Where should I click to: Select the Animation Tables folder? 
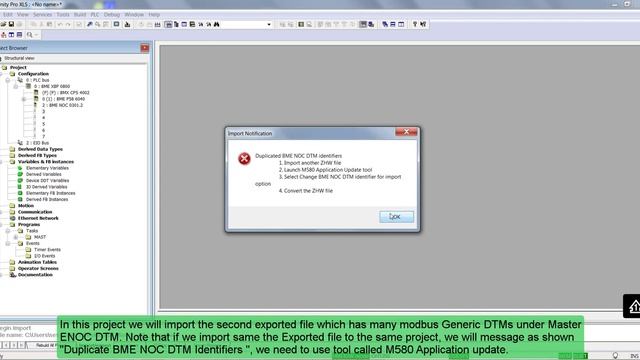[x=37, y=262]
